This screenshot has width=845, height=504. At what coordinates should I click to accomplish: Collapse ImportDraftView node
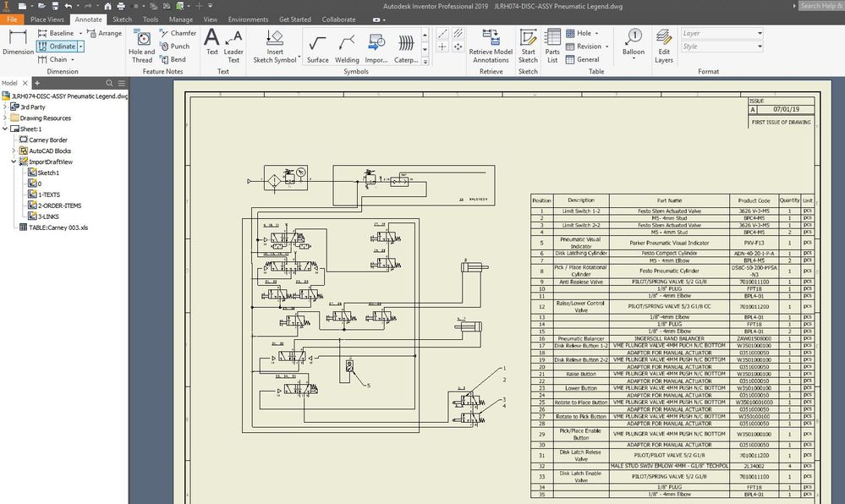14,162
